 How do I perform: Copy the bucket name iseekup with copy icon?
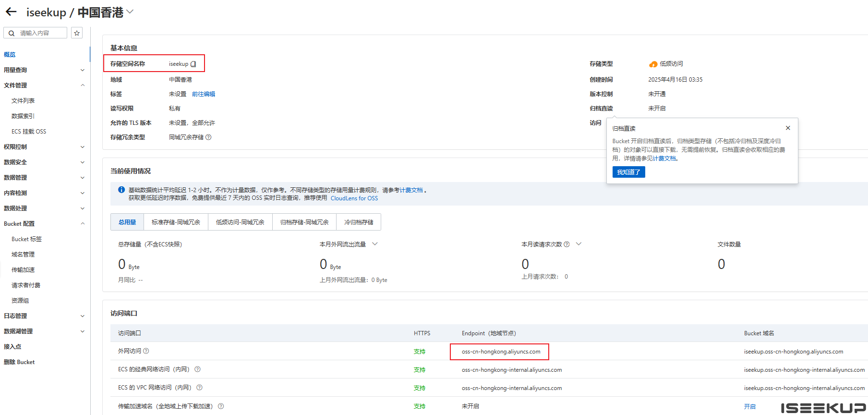click(x=193, y=64)
